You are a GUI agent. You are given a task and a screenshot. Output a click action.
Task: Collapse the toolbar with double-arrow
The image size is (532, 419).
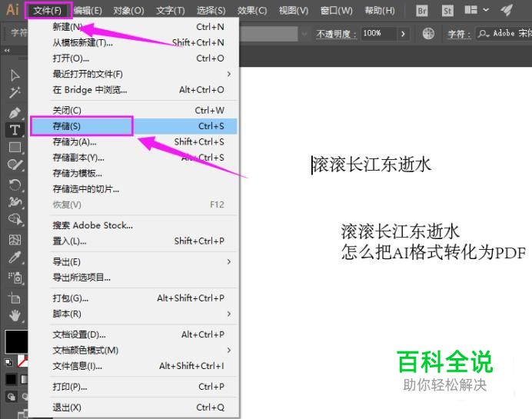(7, 51)
